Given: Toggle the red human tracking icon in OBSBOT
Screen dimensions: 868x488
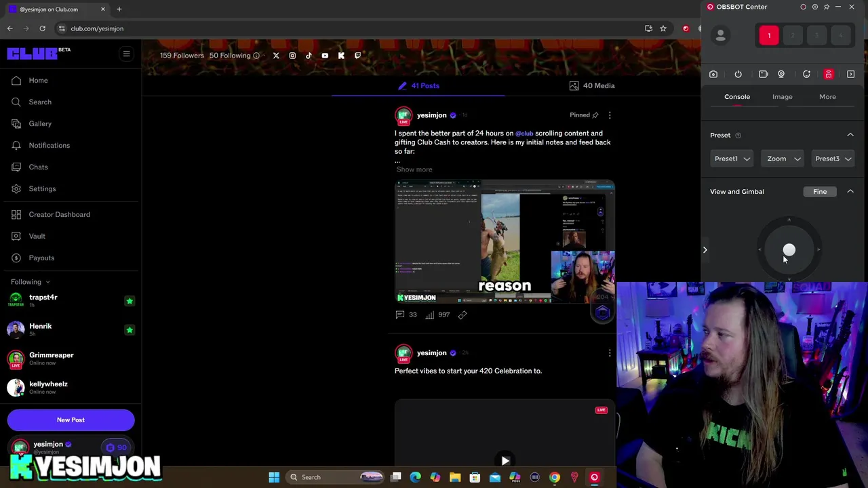Looking at the screenshot, I should pyautogui.click(x=829, y=75).
